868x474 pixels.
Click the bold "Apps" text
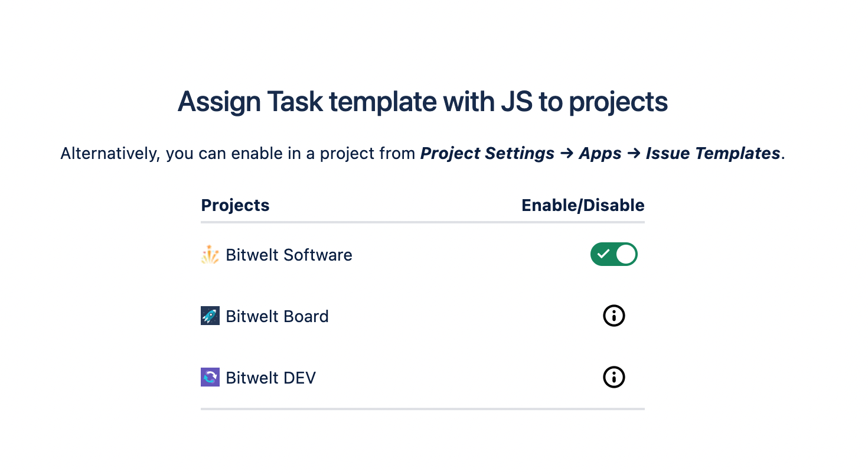(600, 154)
